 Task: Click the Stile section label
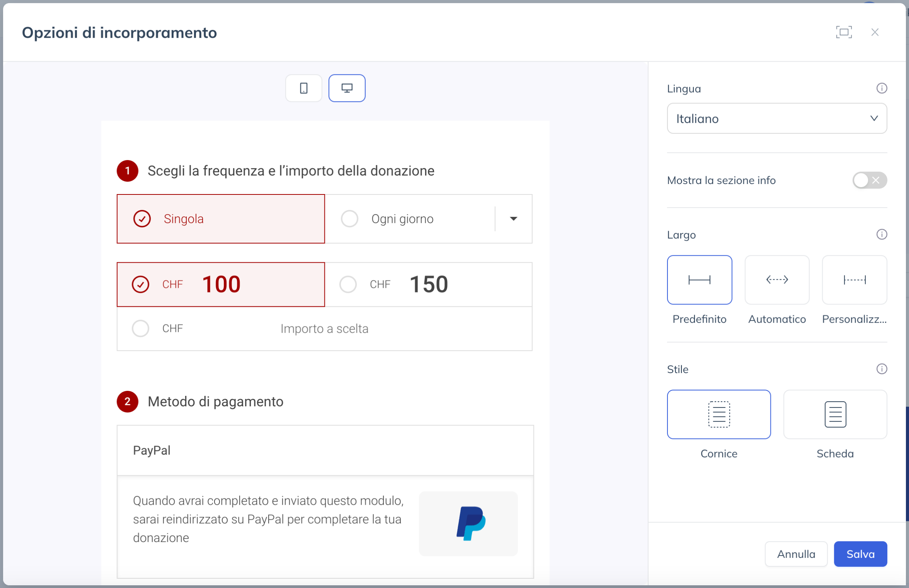[x=678, y=369]
